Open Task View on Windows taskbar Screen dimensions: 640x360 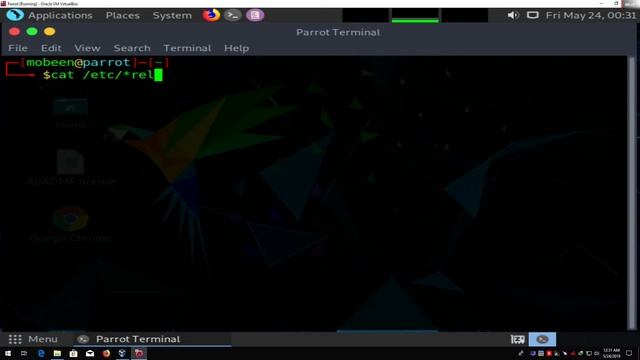point(24,353)
